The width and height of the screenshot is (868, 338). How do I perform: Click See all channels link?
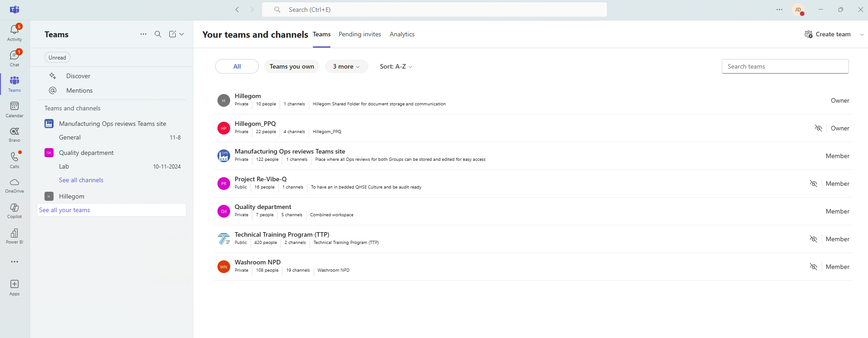(x=81, y=180)
